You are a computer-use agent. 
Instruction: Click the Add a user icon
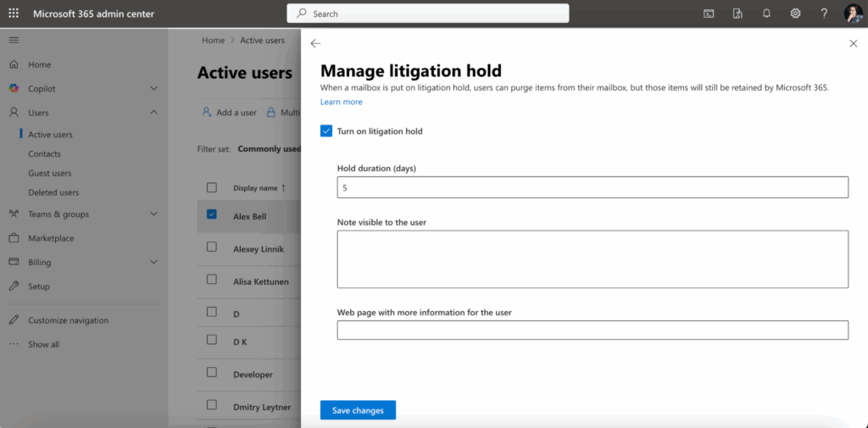click(x=207, y=112)
